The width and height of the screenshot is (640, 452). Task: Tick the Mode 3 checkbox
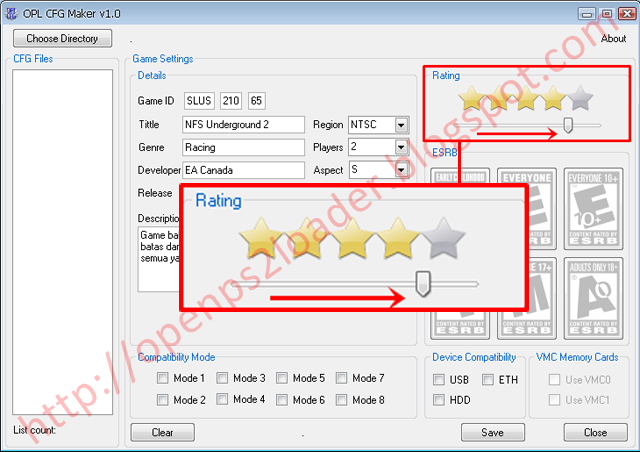tap(222, 378)
